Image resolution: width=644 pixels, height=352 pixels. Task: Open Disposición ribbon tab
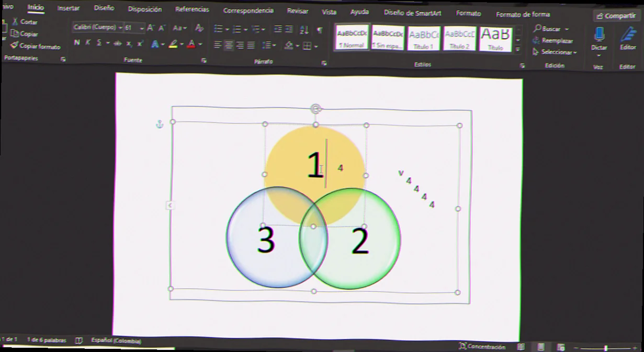[145, 9]
